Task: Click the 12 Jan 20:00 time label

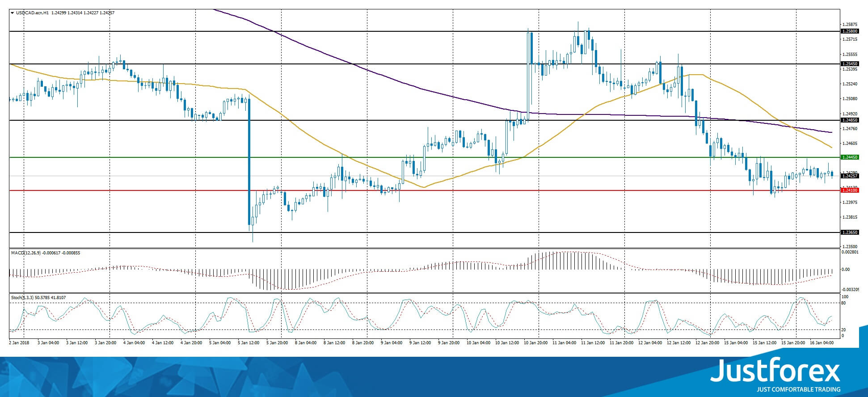Action: (707, 343)
